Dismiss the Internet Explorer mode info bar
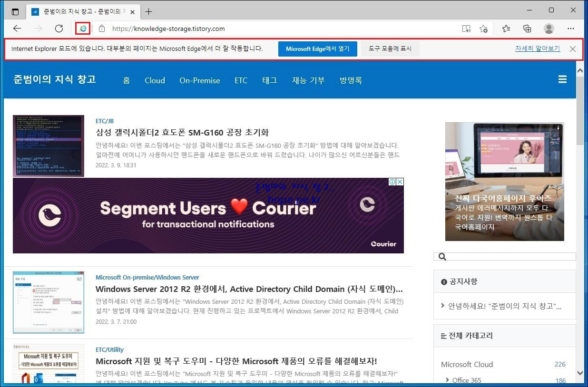 click(x=573, y=48)
